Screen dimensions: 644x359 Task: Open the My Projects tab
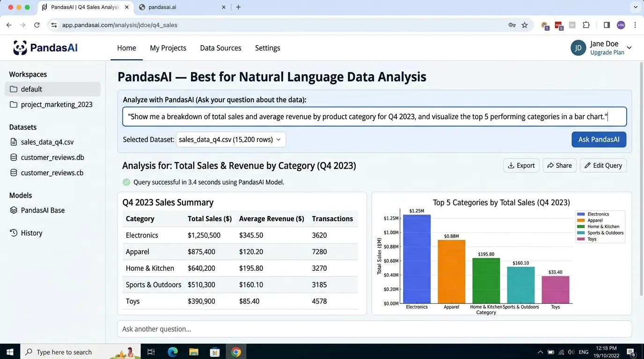168,48
